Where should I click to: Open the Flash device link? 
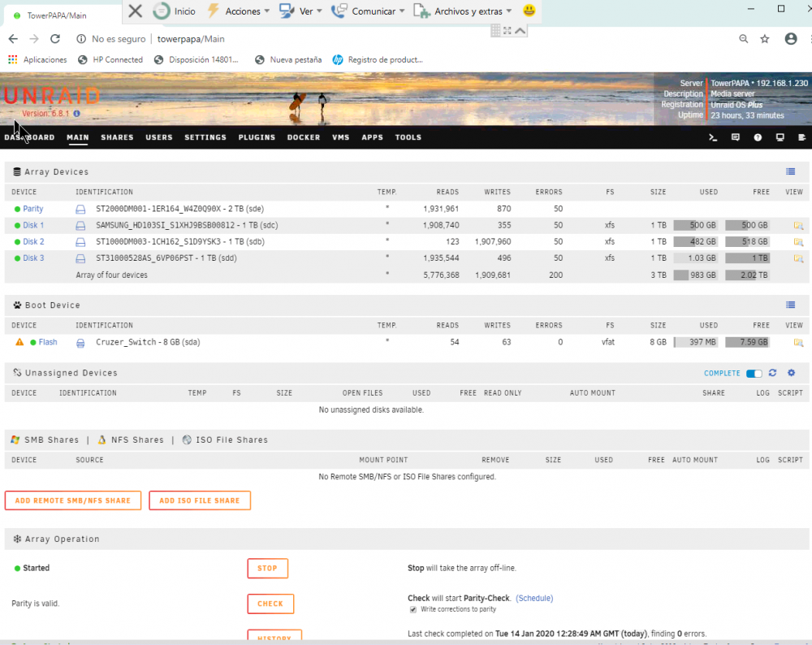[x=48, y=343]
